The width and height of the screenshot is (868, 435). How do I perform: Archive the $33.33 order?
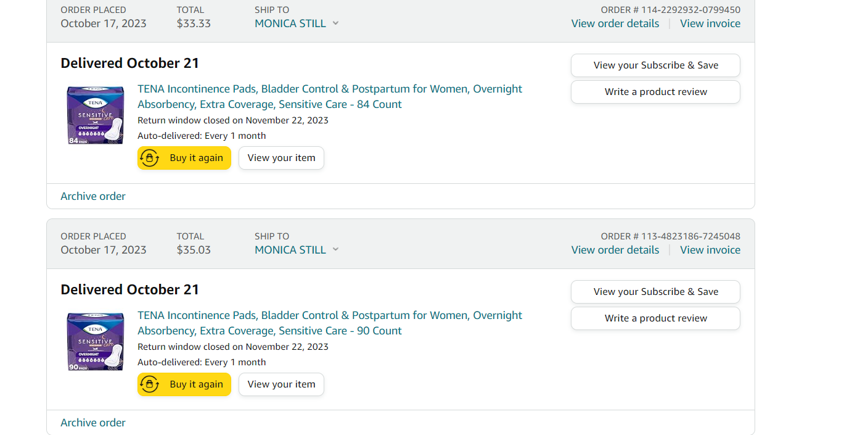[x=93, y=196]
